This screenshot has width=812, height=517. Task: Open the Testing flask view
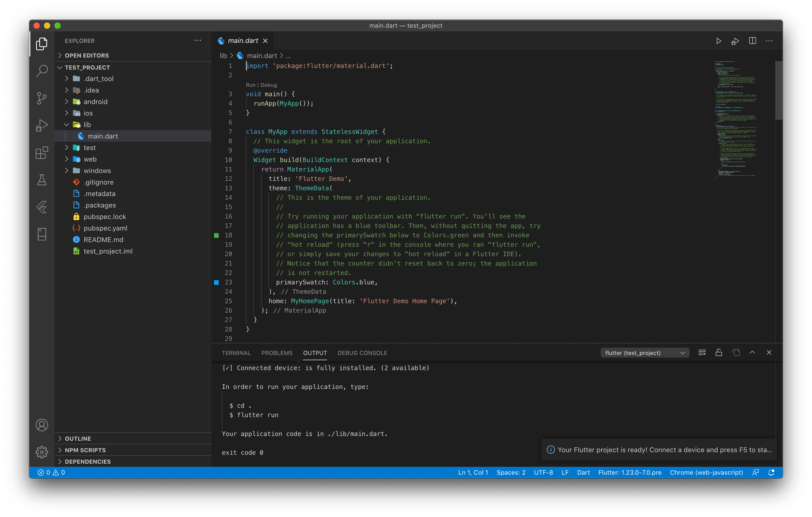coord(42,180)
